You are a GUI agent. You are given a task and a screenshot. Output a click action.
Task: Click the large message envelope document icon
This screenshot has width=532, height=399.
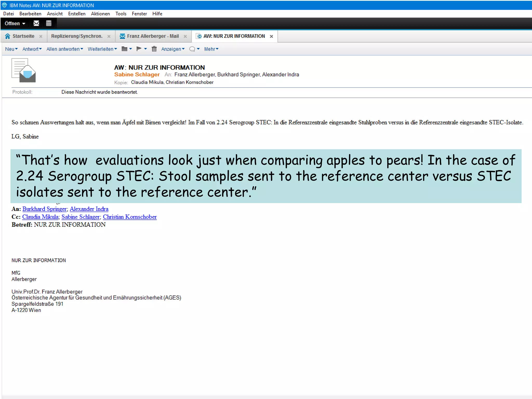click(x=24, y=70)
